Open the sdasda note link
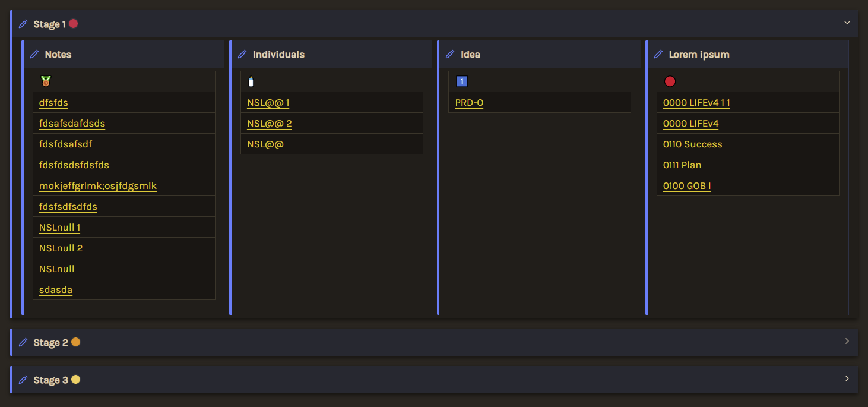The height and width of the screenshot is (407, 868). pos(56,290)
